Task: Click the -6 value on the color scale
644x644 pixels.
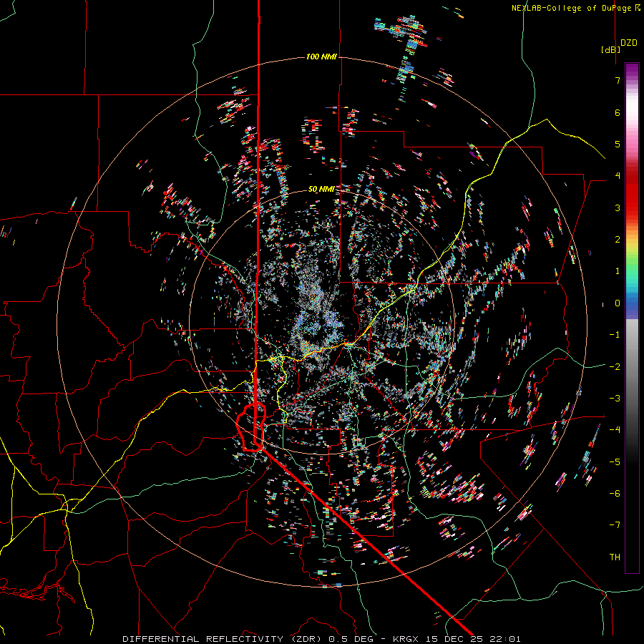Action: 615,494
